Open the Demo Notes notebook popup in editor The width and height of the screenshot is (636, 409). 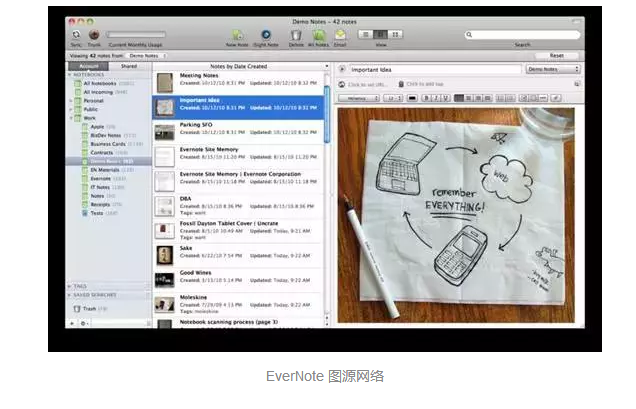pos(553,69)
